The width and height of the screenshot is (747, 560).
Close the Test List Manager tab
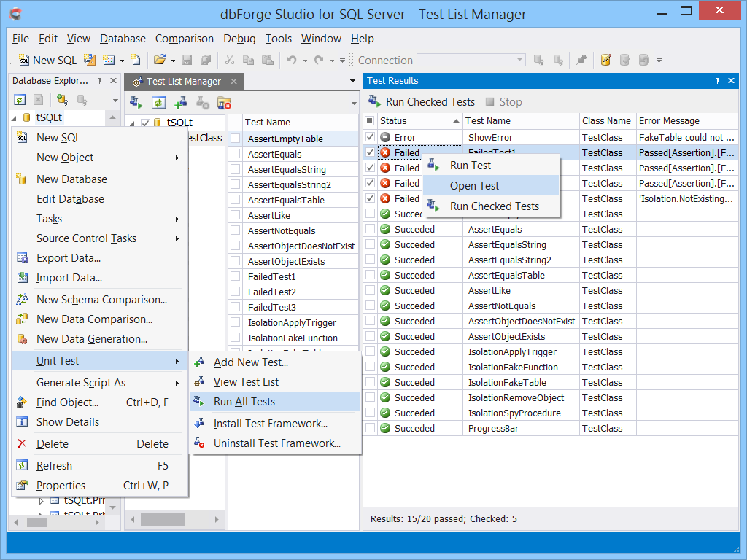click(x=234, y=82)
